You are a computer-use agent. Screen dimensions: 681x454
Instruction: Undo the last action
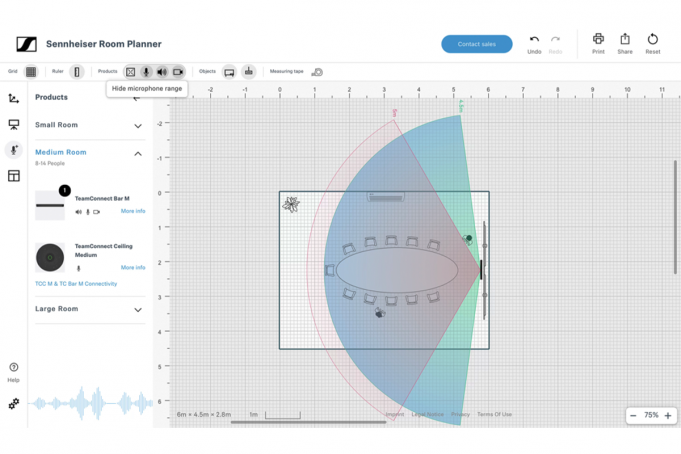534,44
